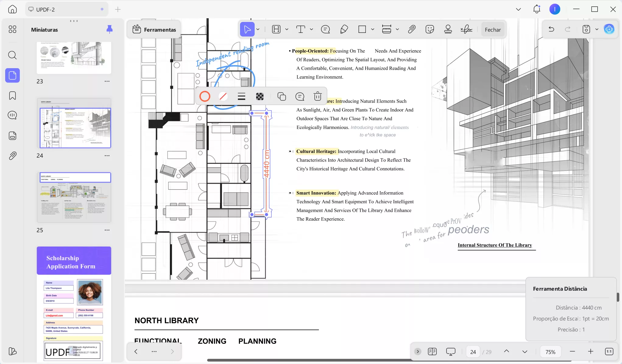Viewport: 622px width, 364px height.
Task: Select the page 25 thumbnail
Action: 74,197
